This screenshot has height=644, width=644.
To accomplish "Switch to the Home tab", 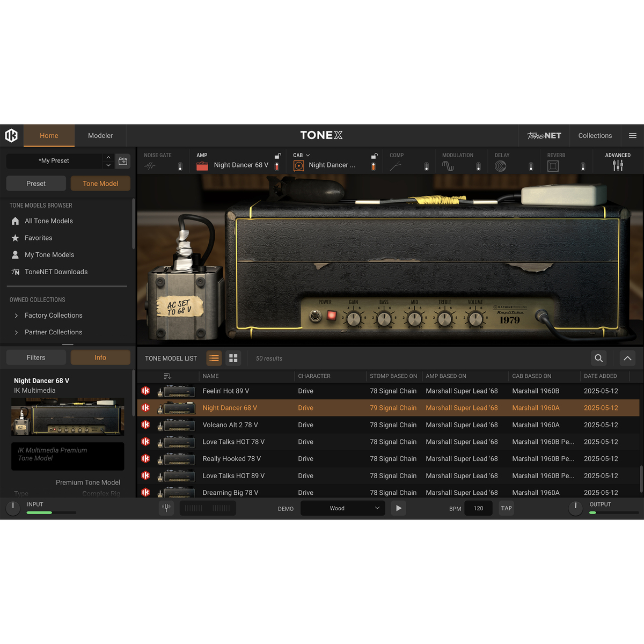I will 49,136.
